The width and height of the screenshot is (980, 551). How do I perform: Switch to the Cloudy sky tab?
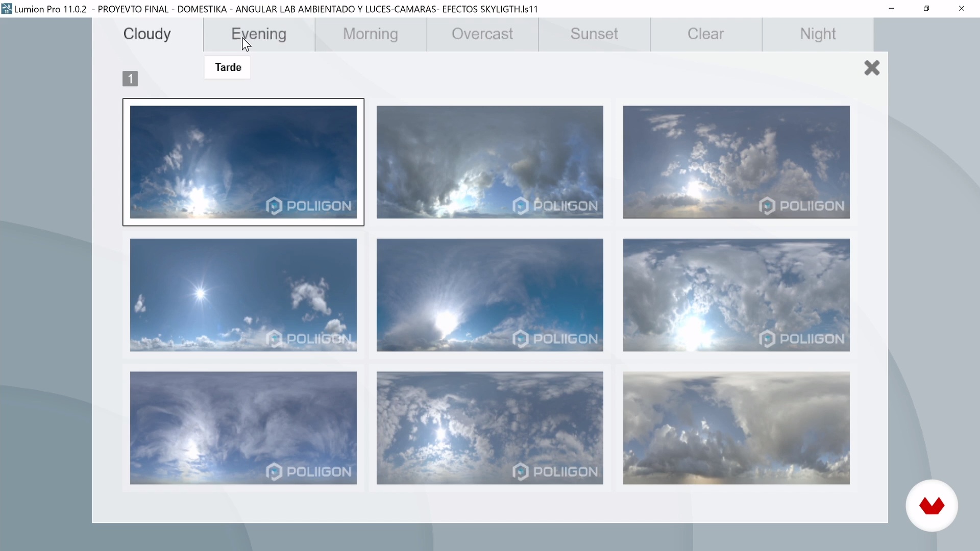(148, 34)
